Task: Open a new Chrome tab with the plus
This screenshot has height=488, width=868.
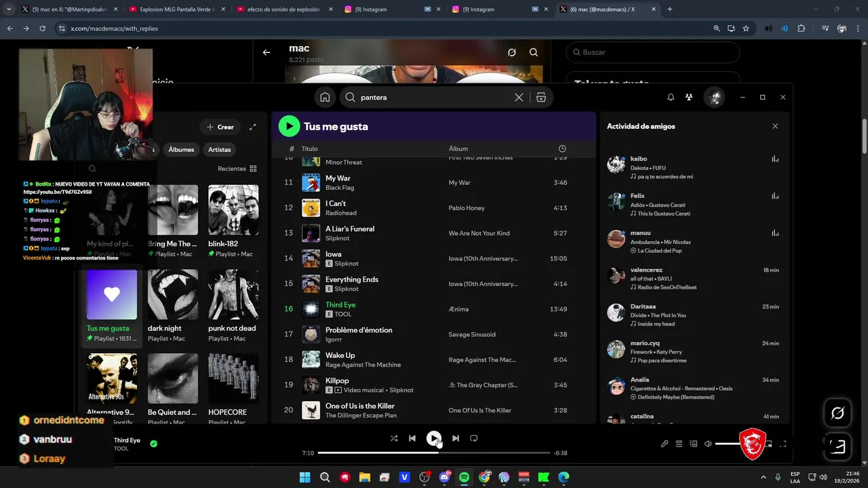Action: tap(670, 9)
